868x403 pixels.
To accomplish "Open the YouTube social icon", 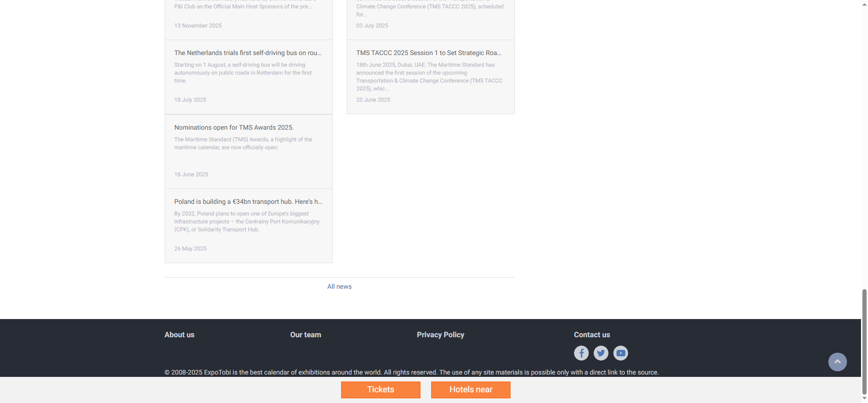I will [620, 353].
